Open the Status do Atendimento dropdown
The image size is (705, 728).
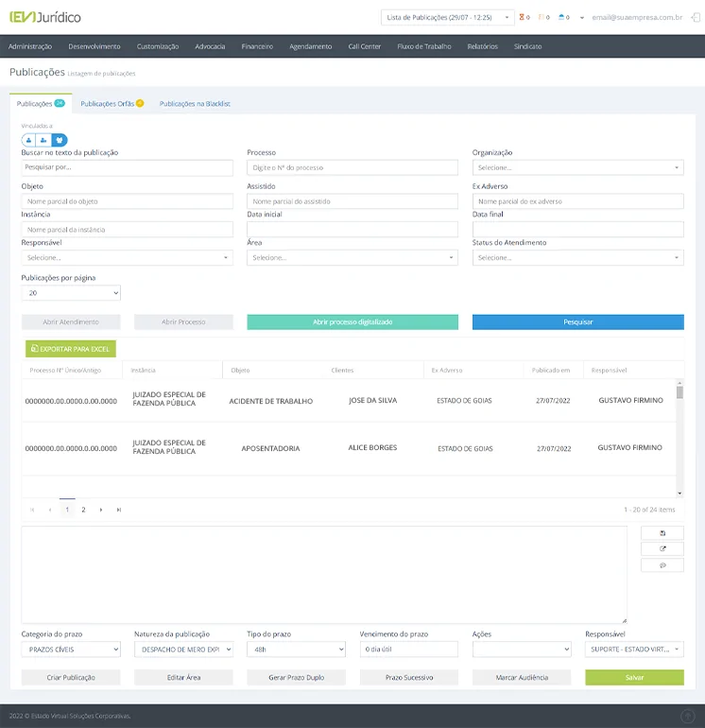[577, 258]
